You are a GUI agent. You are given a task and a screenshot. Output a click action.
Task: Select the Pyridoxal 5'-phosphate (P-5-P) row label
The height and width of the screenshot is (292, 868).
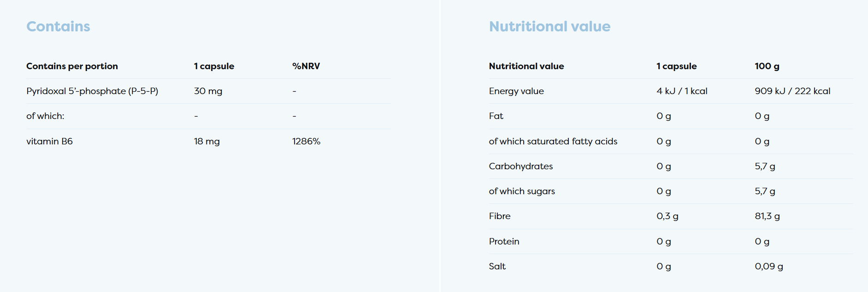click(x=92, y=91)
